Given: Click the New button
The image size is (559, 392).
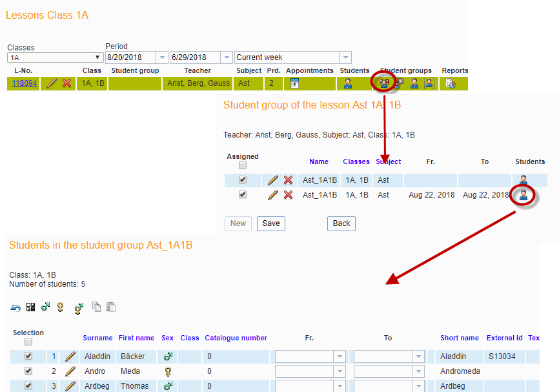Looking at the screenshot, I should tap(238, 223).
